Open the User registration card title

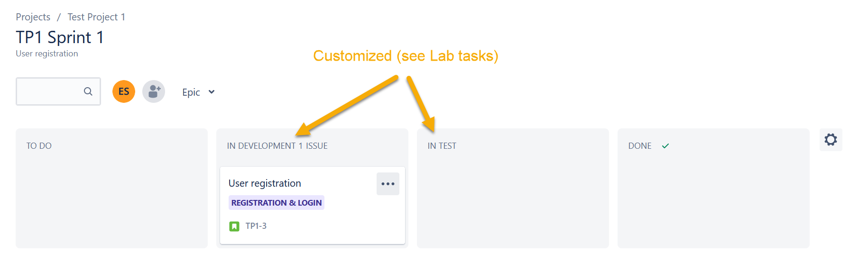click(265, 183)
